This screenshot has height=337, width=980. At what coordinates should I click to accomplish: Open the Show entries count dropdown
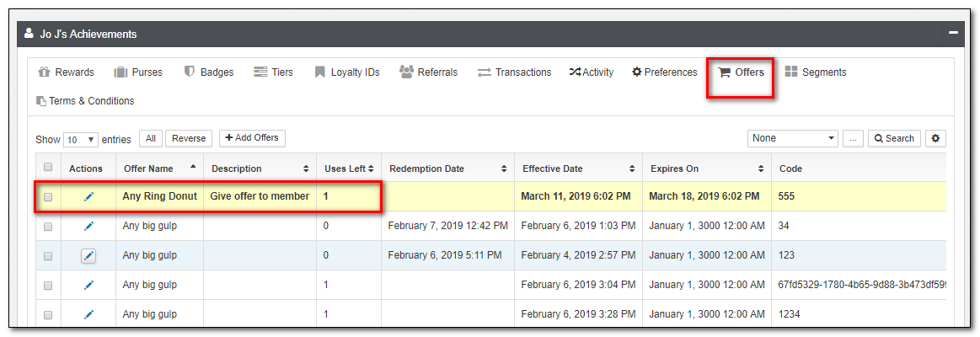click(x=81, y=139)
